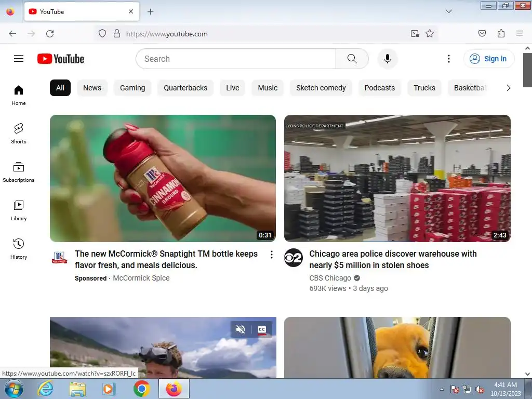Expand the list all tabs dropdown
This screenshot has height=399, width=532.
coord(448,11)
